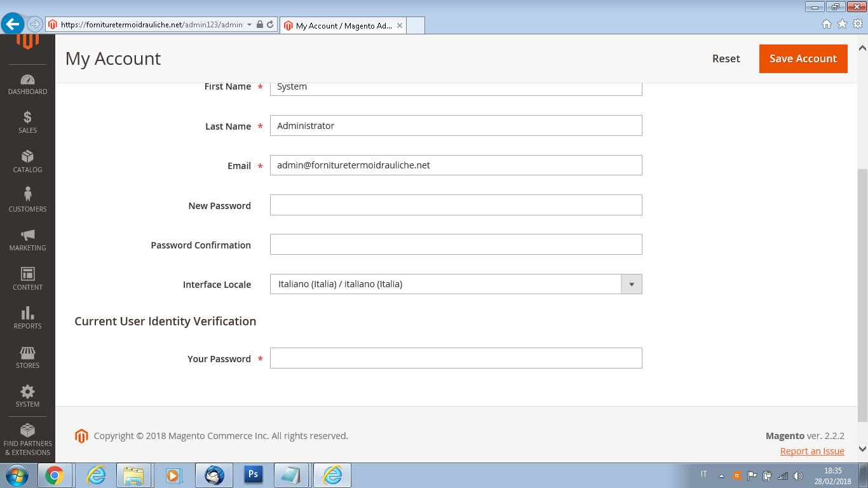This screenshot has height=488, width=868.
Task: Open the Catalog menu
Action: pos(27,161)
